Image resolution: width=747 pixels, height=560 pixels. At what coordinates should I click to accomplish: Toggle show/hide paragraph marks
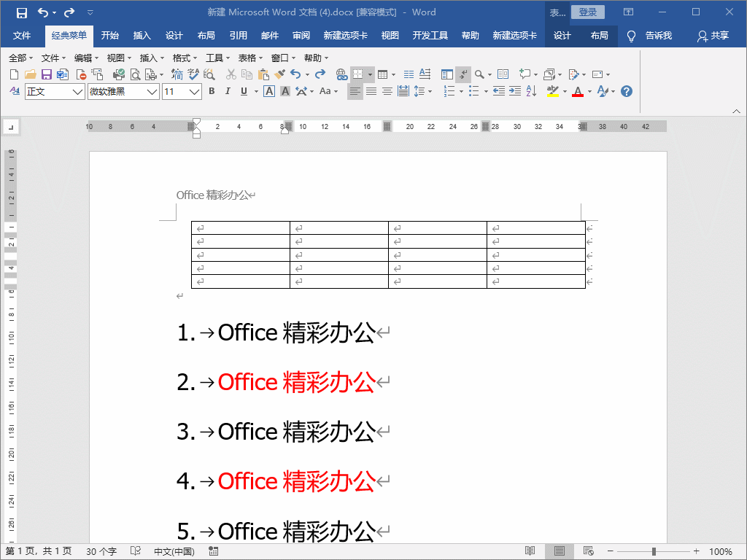coord(463,74)
